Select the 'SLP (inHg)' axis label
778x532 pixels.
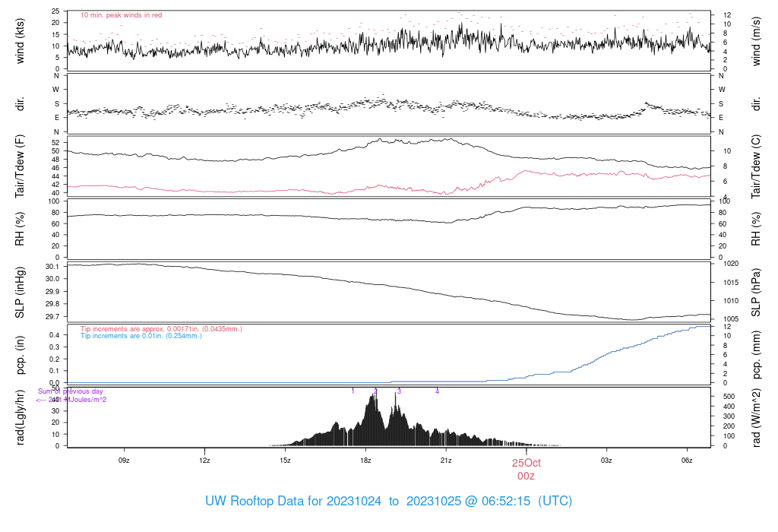tap(20, 293)
